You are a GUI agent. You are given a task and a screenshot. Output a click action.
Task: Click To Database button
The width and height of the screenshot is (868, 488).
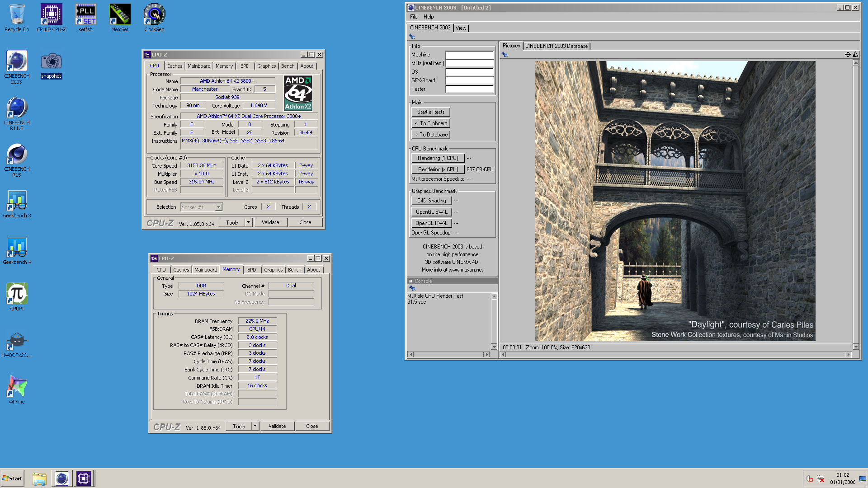point(431,135)
